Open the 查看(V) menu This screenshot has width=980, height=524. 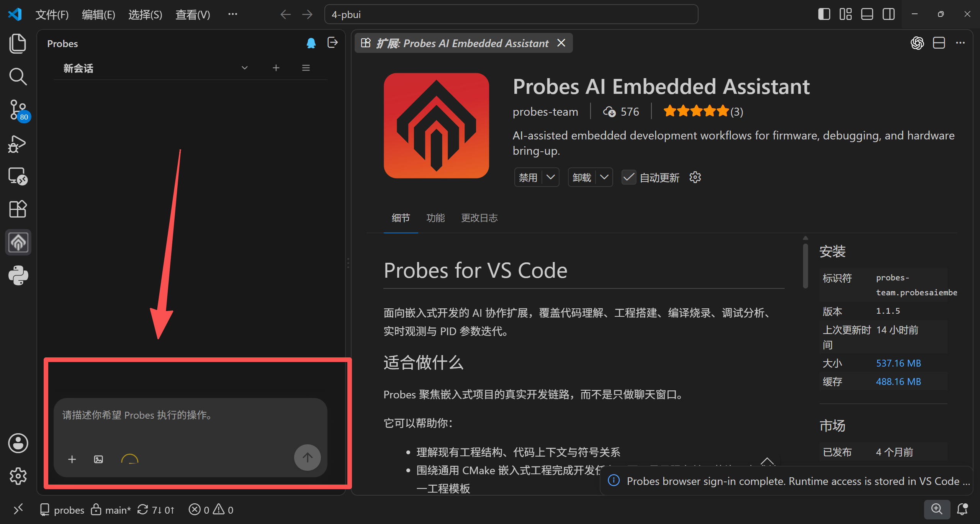193,15
